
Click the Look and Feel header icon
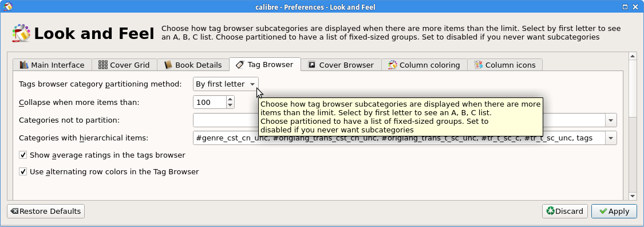[x=21, y=33]
